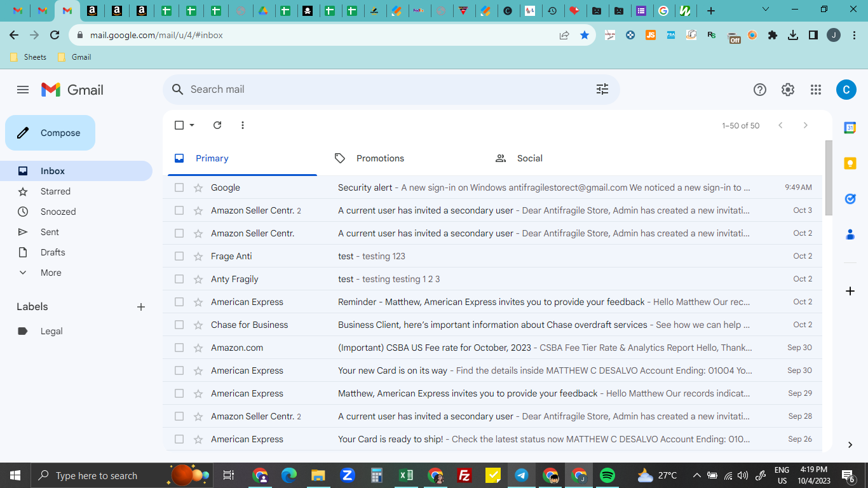Viewport: 868px width, 488px height.
Task: Open Chrome extensions puzzle icon
Action: tap(773, 36)
